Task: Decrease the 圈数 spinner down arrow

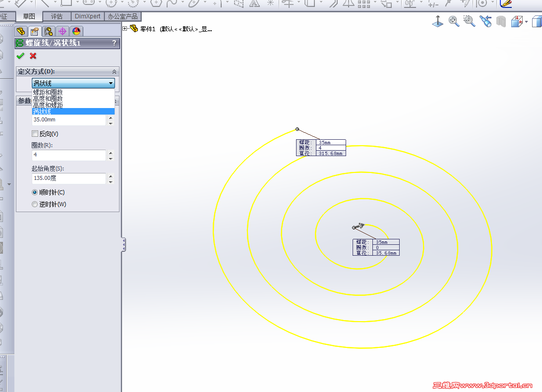Action: (111, 158)
